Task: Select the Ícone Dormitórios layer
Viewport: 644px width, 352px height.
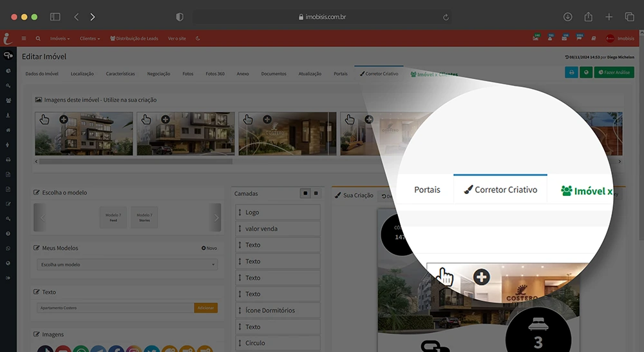Action: 278,311
